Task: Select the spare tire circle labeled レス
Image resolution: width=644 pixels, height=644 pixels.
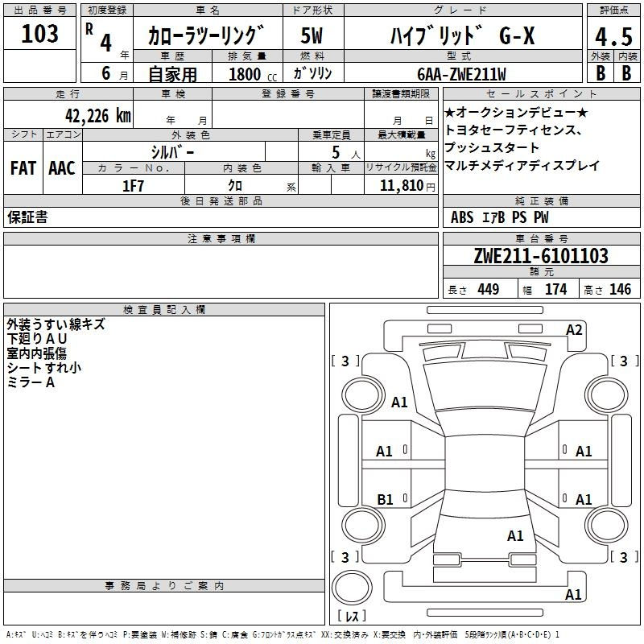Action: [x=352, y=588]
